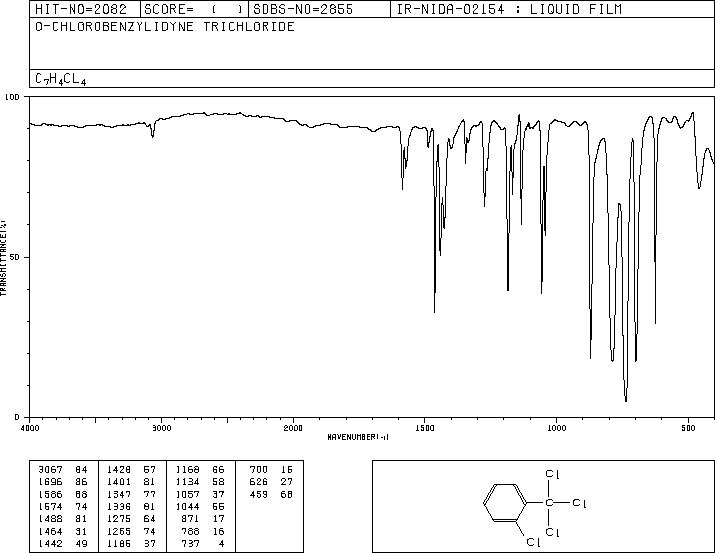715x553 pixels.
Task: Click the 1401 peak table entry
Action: (x=131, y=482)
